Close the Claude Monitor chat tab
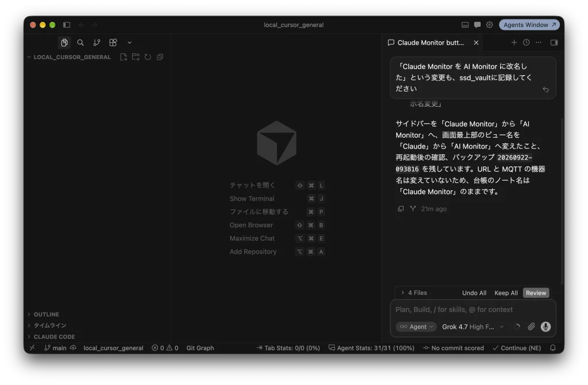Screen dimensions: 588x385 (x=476, y=42)
